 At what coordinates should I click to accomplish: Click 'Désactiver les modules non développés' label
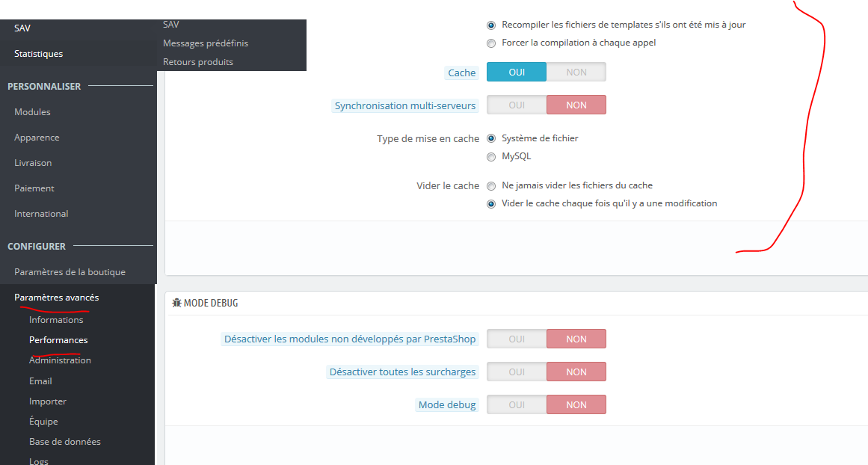coord(349,339)
